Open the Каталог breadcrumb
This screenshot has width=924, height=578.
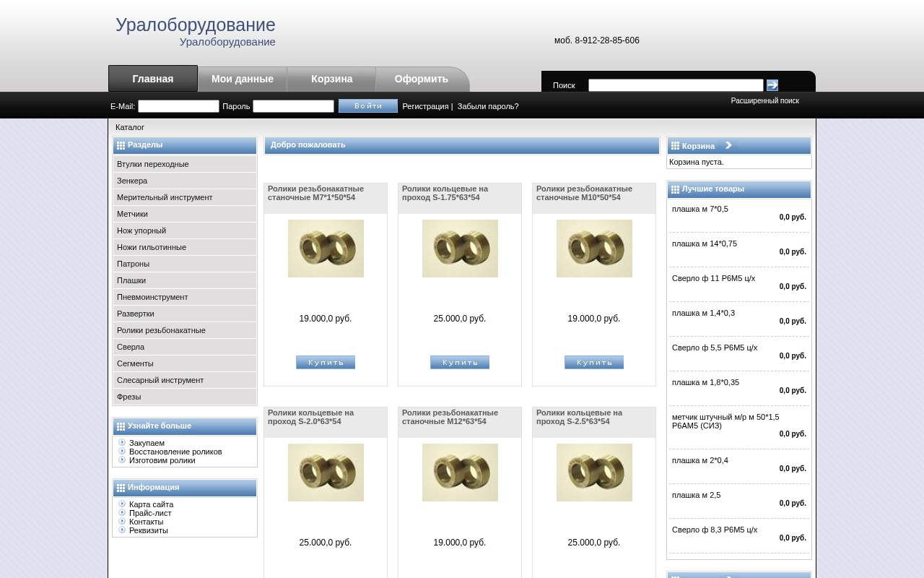(130, 127)
